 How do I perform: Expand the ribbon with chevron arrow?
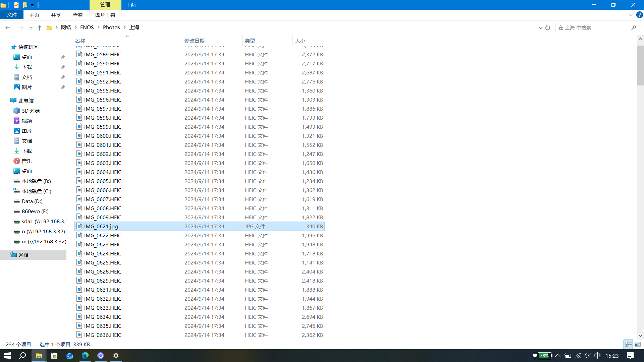tap(631, 15)
